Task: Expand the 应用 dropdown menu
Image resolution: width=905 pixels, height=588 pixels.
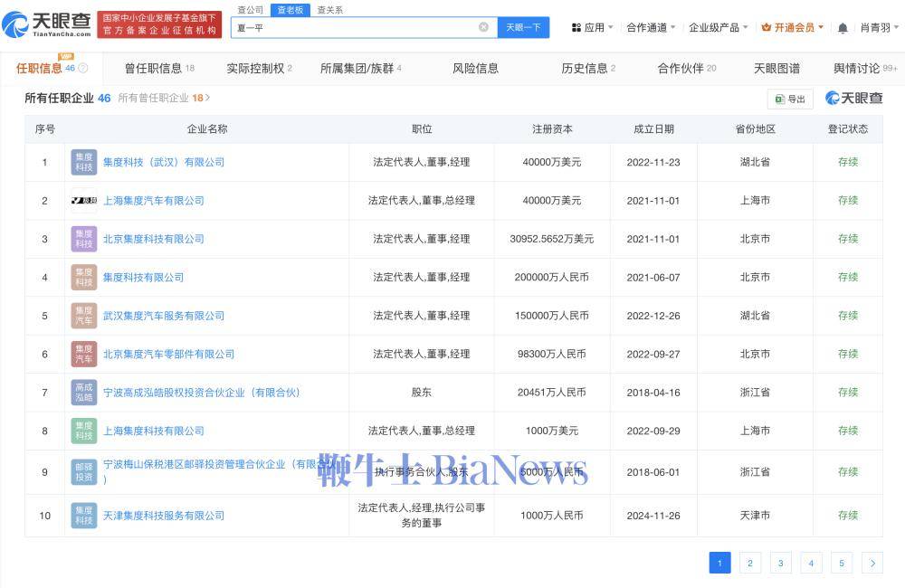Action: (592, 27)
